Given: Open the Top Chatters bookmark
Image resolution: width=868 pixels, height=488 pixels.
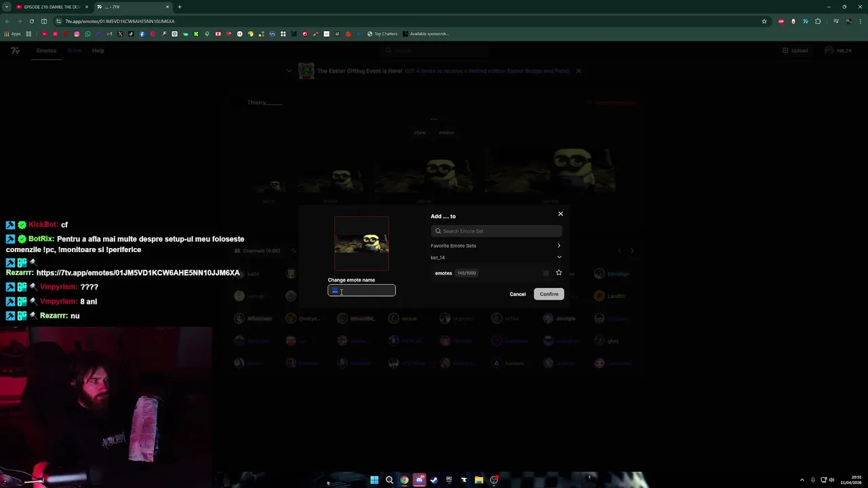Looking at the screenshot, I should [382, 34].
